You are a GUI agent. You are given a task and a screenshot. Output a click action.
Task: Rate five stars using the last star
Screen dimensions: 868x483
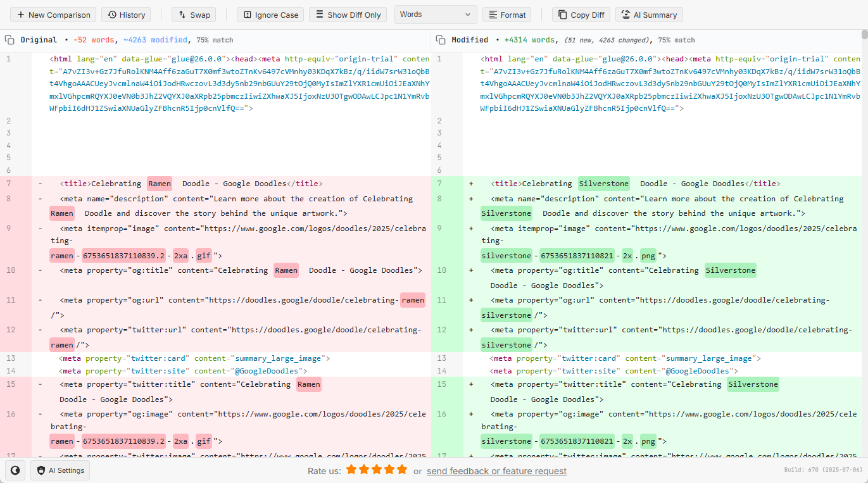pos(401,470)
